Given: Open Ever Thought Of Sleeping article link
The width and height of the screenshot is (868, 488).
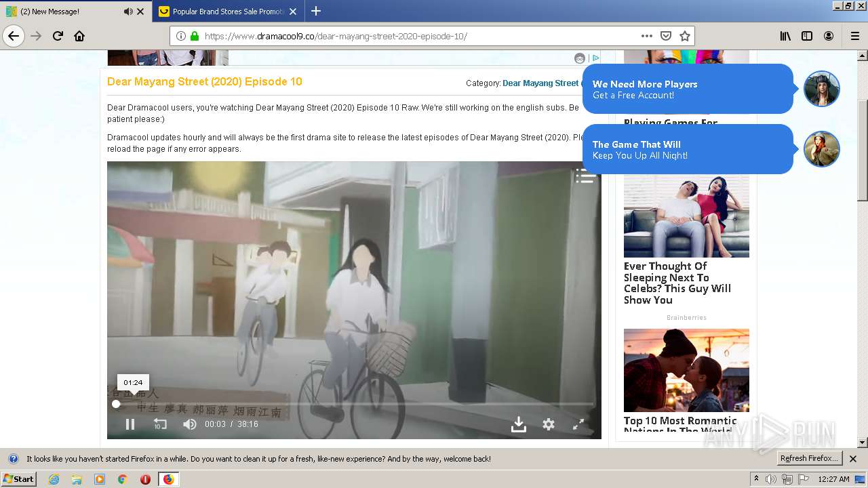Looking at the screenshot, I should click(x=677, y=283).
